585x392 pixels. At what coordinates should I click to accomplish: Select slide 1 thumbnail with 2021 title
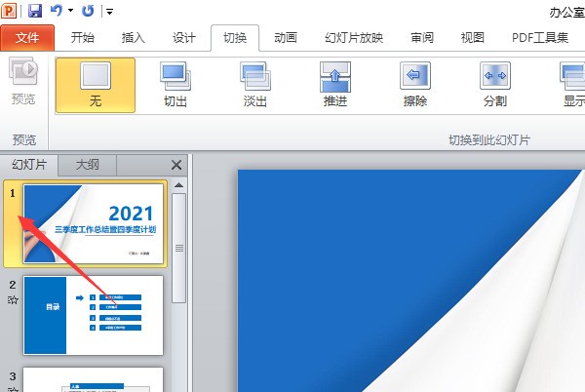point(94,224)
